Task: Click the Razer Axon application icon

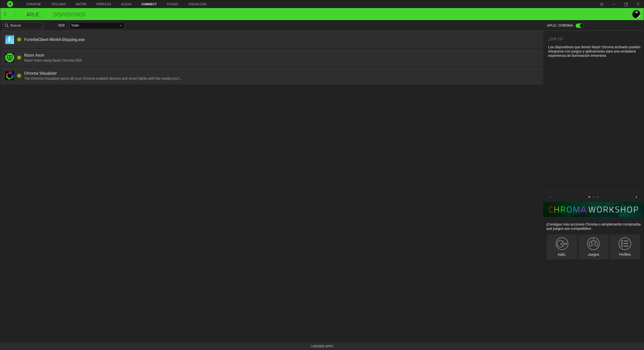Action: (10, 58)
